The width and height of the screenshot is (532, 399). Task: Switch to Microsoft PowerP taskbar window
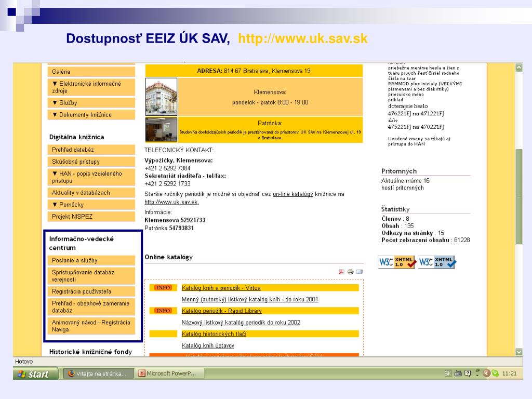click(169, 374)
